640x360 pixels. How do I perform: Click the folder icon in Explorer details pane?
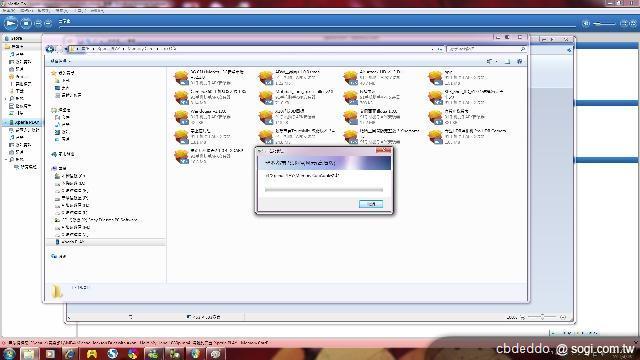click(57, 291)
